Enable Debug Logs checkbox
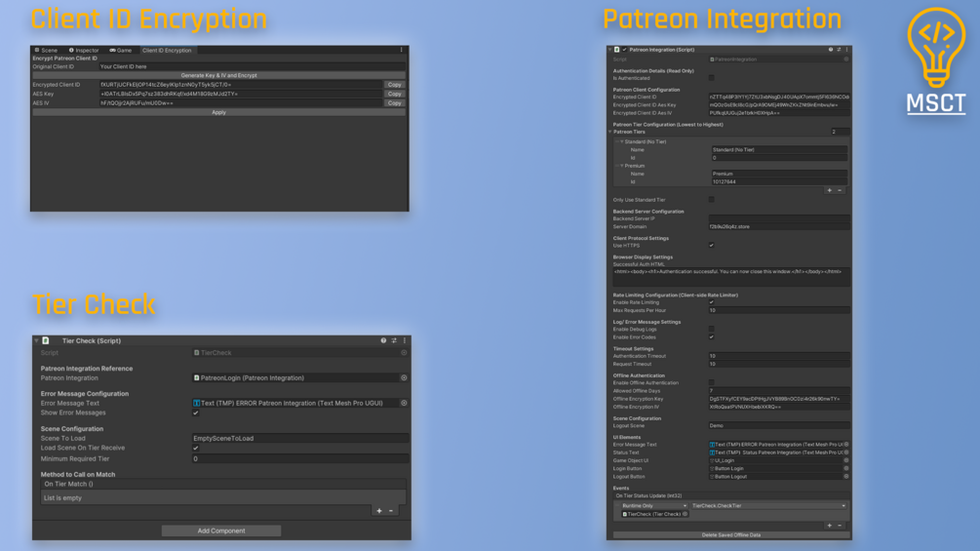Image resolution: width=980 pixels, height=551 pixels. point(711,330)
